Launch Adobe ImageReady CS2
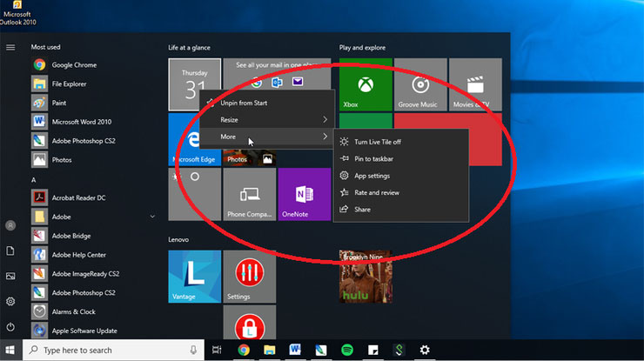Image resolution: width=644 pixels, height=361 pixels. pos(85,273)
